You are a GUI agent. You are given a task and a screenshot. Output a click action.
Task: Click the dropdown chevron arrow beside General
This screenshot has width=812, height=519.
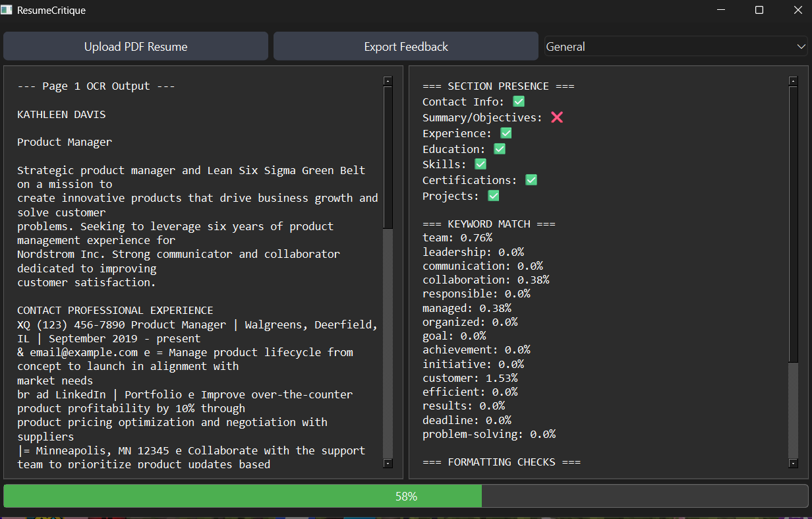tap(801, 47)
